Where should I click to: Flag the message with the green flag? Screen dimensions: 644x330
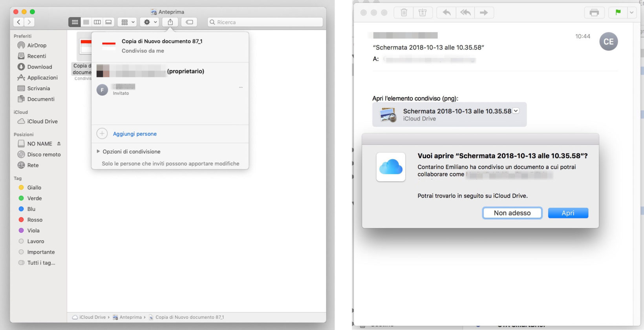click(618, 13)
